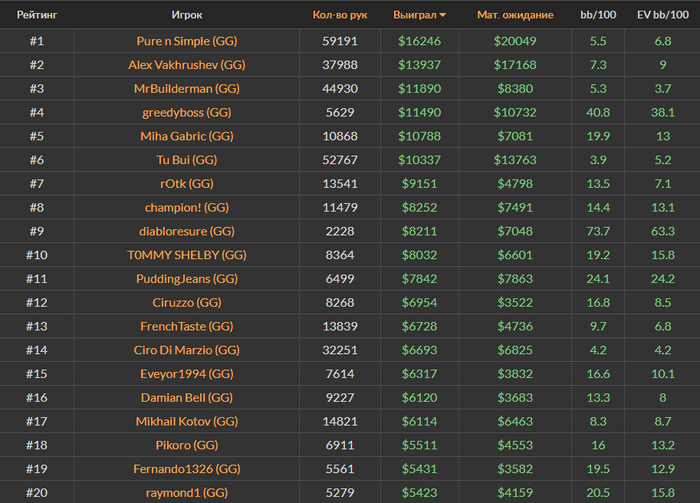
Task: Open Miha Gabric (GG) profile
Action: tap(187, 136)
